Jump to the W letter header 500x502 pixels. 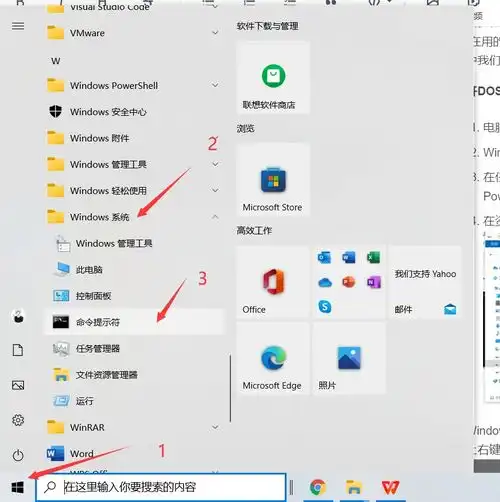55,61
